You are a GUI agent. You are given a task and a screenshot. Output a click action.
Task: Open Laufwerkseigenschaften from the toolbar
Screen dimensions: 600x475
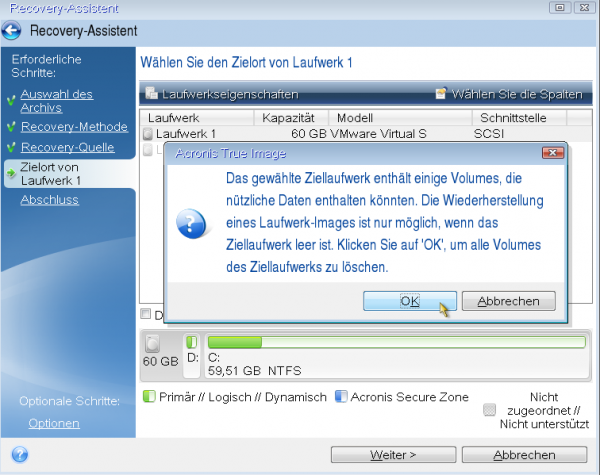(x=221, y=94)
